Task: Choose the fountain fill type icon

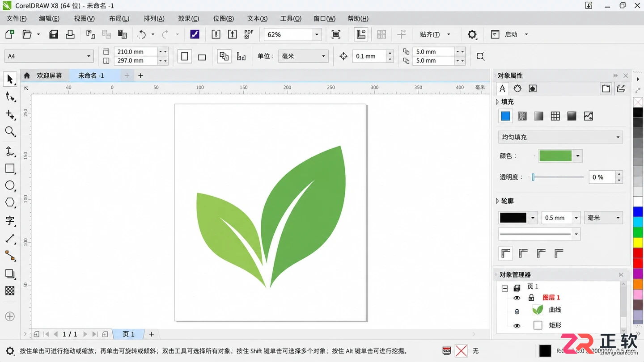Action: point(538,116)
